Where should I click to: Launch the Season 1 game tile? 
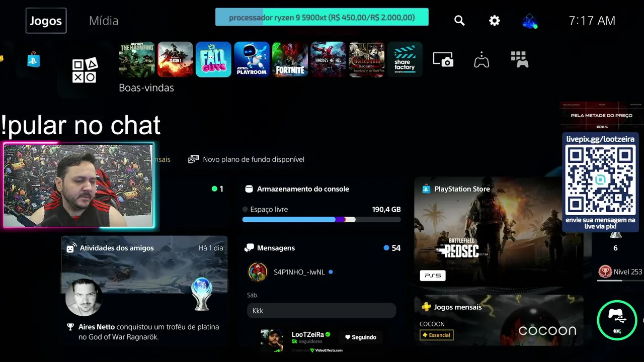[x=175, y=59]
